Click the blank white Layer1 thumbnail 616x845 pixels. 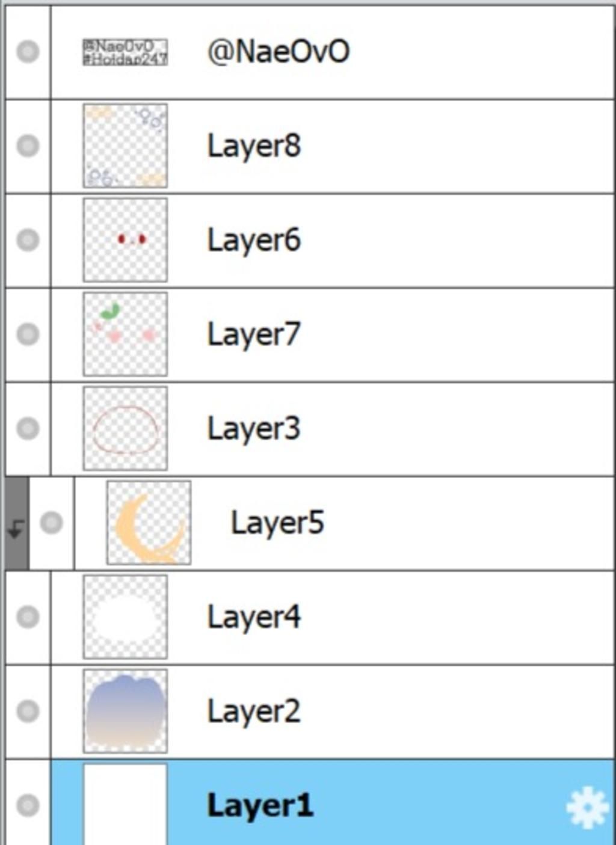(125, 804)
